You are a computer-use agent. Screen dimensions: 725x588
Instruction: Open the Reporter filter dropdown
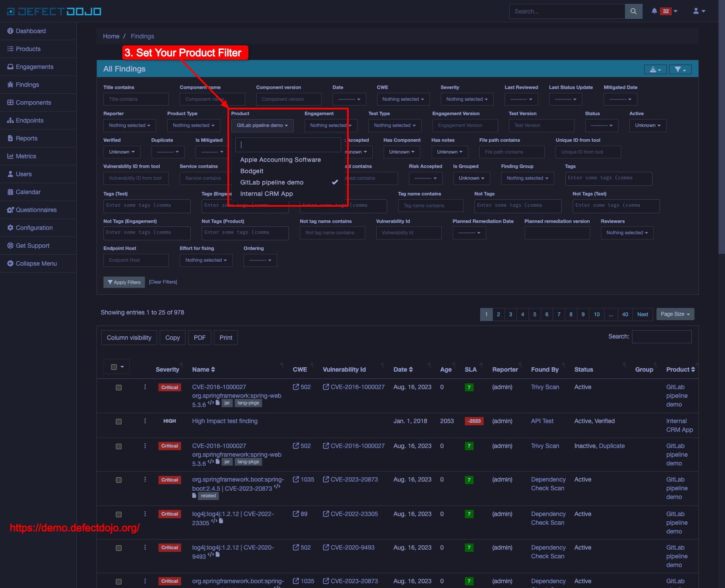[130, 126]
